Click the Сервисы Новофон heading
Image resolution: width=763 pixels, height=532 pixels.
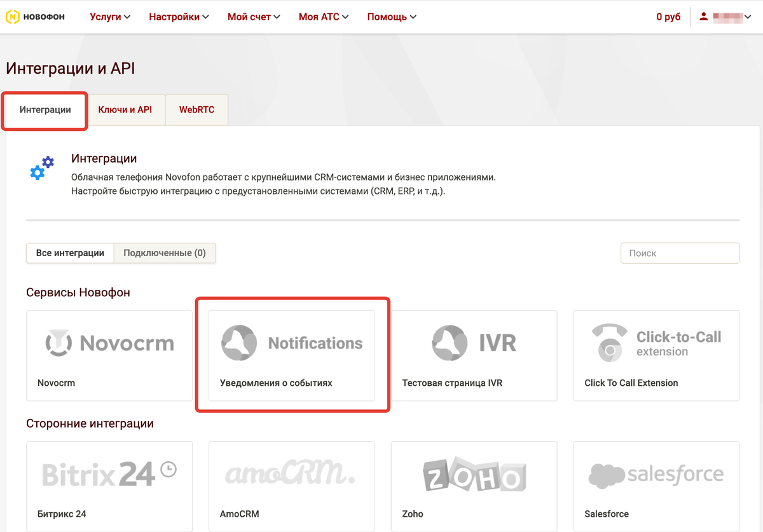[78, 292]
